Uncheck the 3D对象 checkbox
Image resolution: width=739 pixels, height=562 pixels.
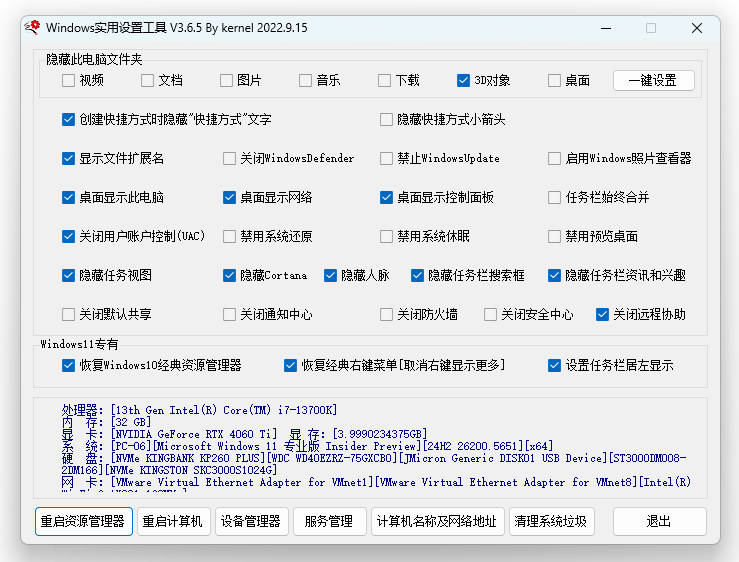point(463,81)
